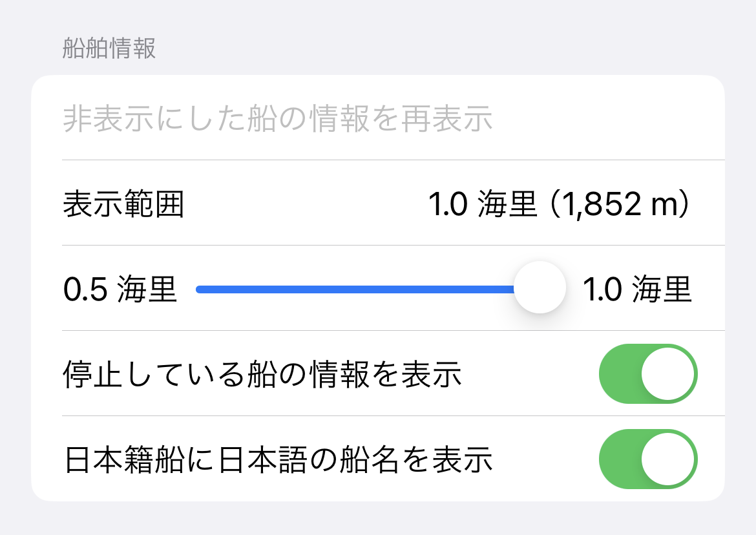Click green area of 停止している船 switch
756x535 pixels.
620,373
